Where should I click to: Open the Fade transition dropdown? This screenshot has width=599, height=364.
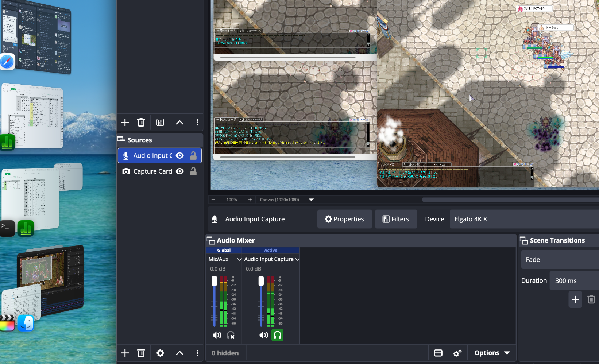point(560,260)
